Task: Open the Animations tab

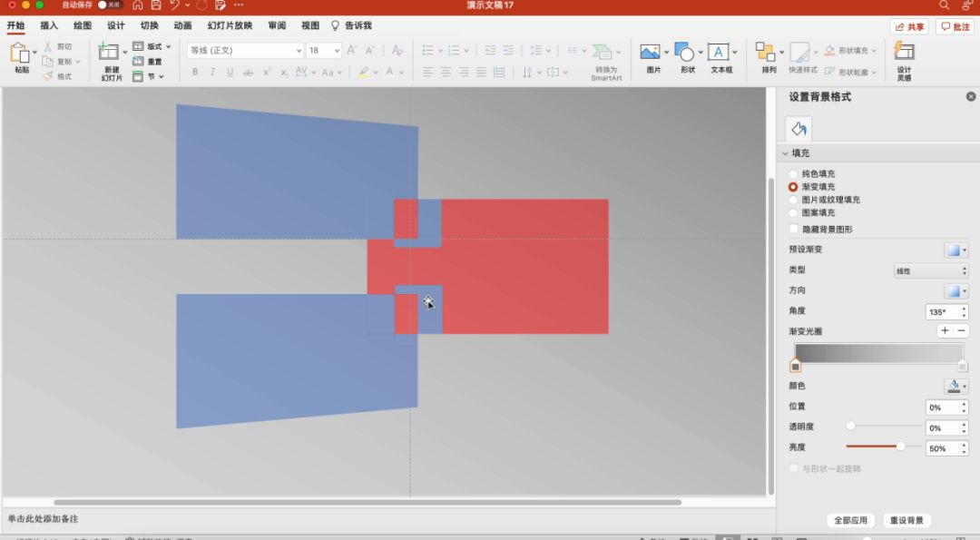Action: [x=182, y=25]
